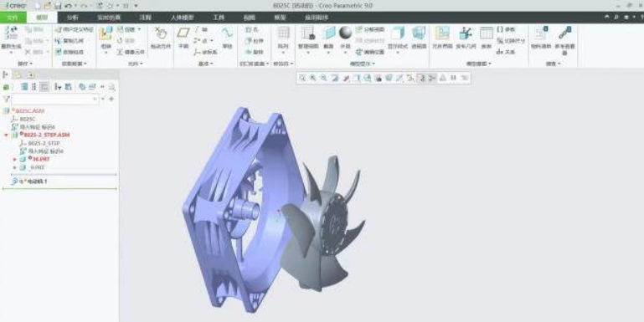Switch to the Annotate ribbon tab

[145, 18]
